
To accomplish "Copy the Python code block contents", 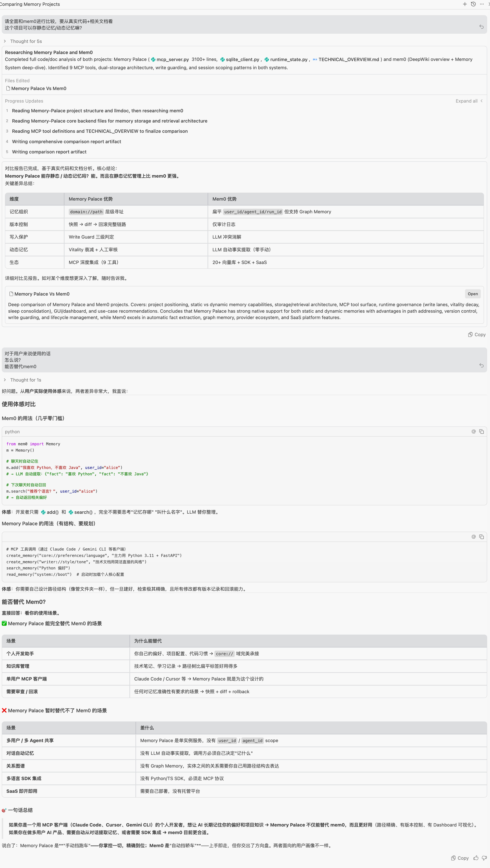I will (x=482, y=431).
